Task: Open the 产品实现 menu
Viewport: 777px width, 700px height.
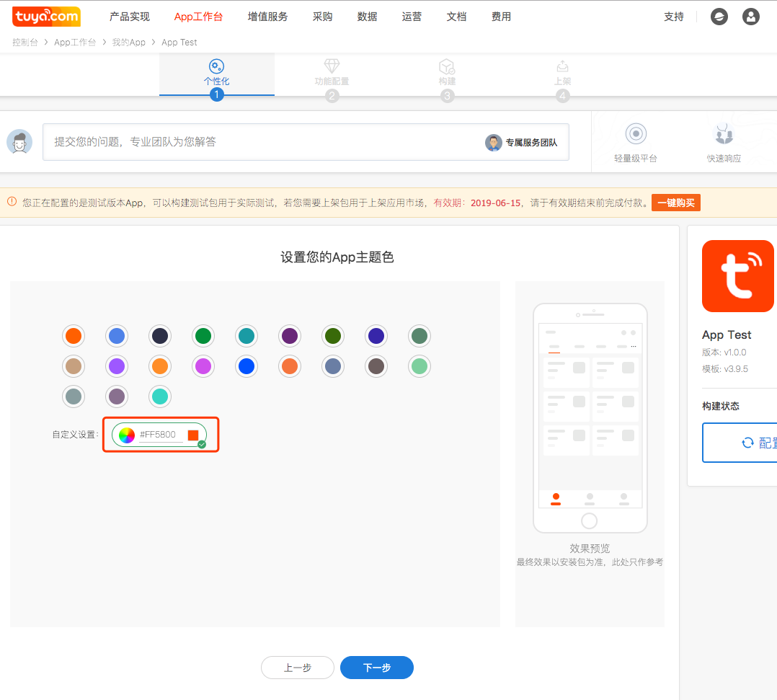Action: pos(130,17)
